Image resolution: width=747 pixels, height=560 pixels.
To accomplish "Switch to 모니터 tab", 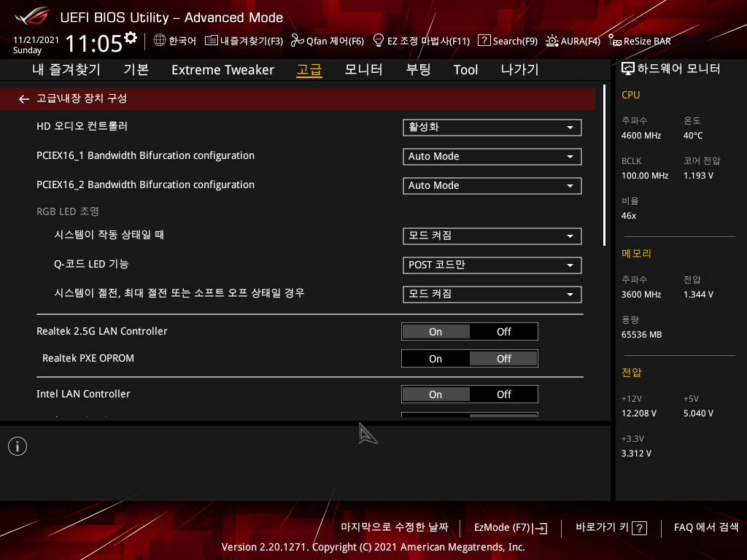I will point(363,70).
